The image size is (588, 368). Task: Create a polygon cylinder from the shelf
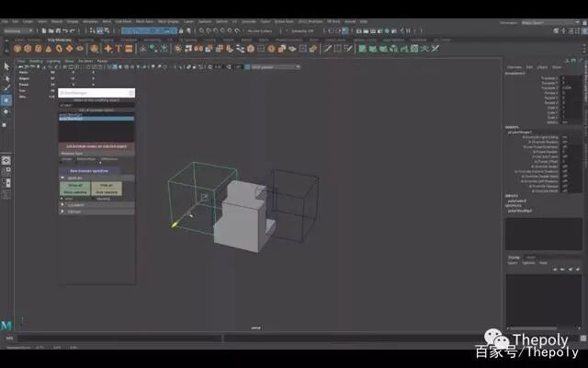coord(38,49)
